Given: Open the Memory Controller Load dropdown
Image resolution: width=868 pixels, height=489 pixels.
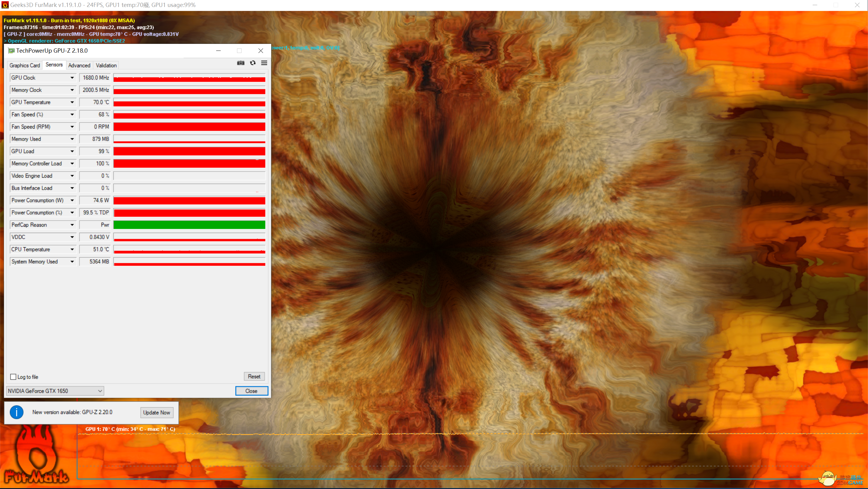Looking at the screenshot, I should [x=72, y=164].
